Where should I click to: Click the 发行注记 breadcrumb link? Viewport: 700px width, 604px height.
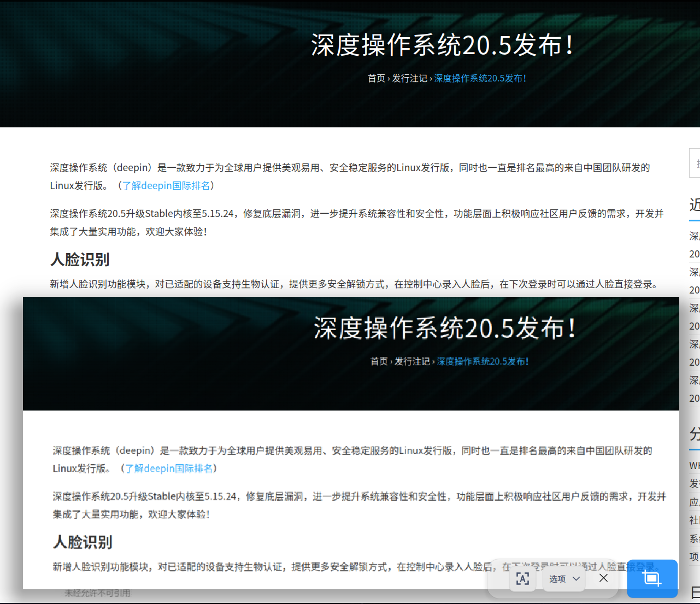pyautogui.click(x=410, y=78)
